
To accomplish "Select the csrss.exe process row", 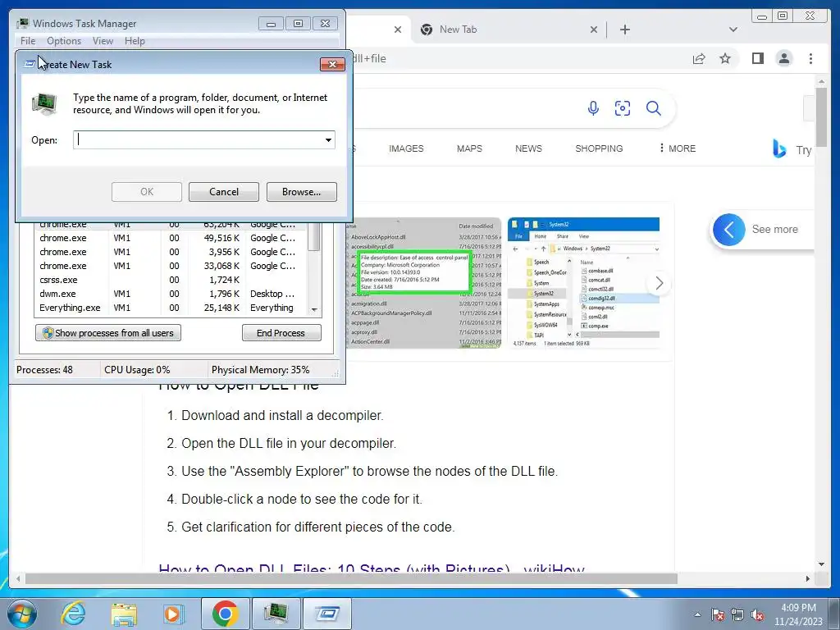I will tap(171, 280).
